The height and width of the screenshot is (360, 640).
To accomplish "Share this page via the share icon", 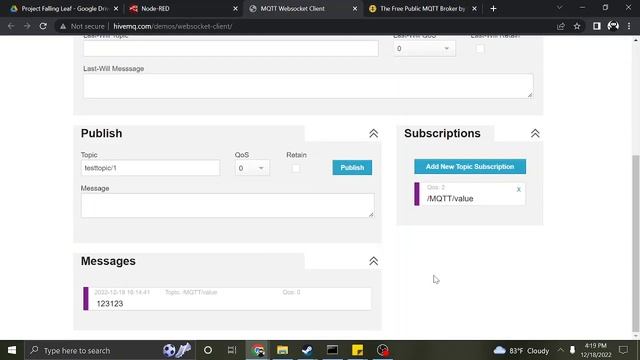I will (x=561, y=26).
